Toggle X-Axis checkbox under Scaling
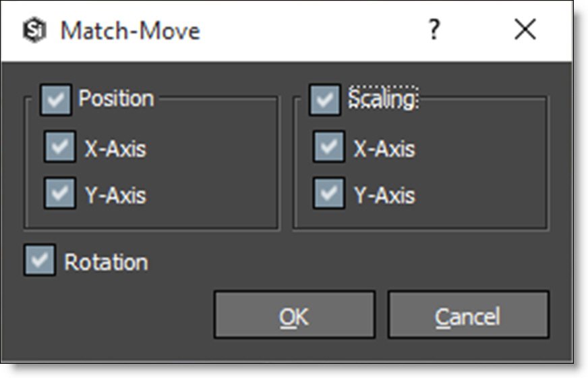This screenshot has width=588, height=378. (x=329, y=148)
